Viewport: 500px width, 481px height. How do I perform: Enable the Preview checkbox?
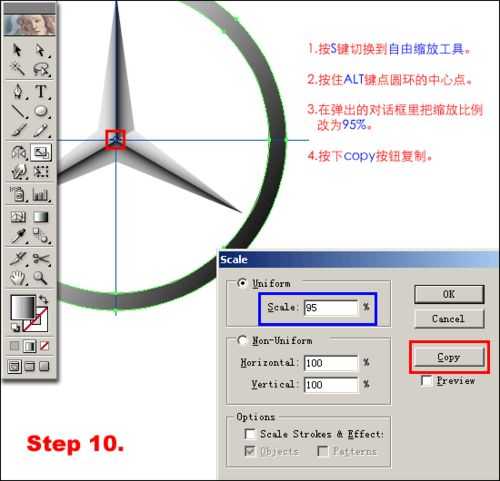(426, 381)
